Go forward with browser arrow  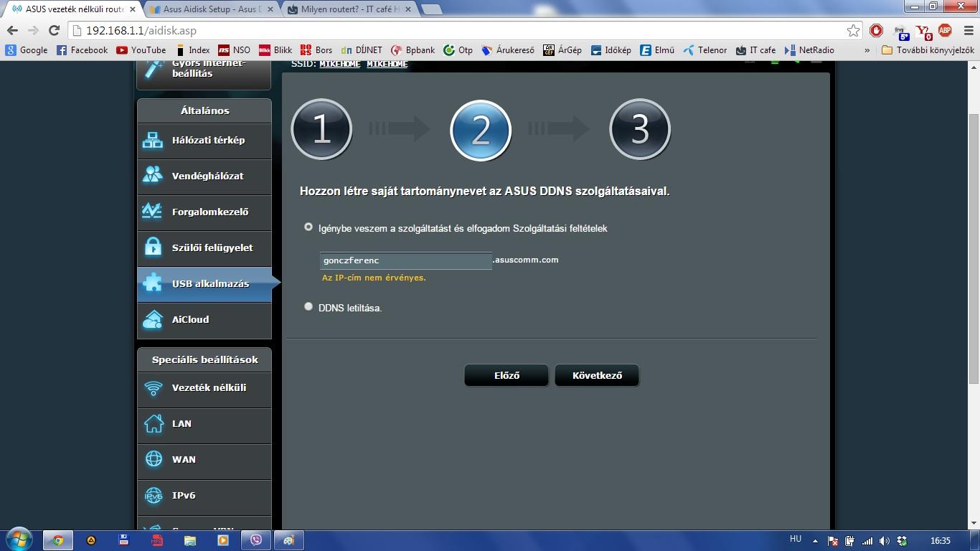(x=33, y=31)
